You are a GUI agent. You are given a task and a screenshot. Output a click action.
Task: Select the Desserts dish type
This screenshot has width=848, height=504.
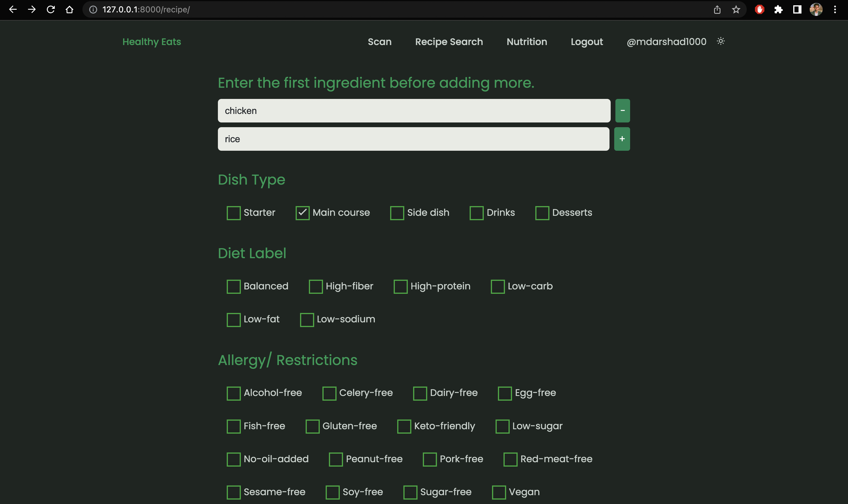(x=542, y=213)
